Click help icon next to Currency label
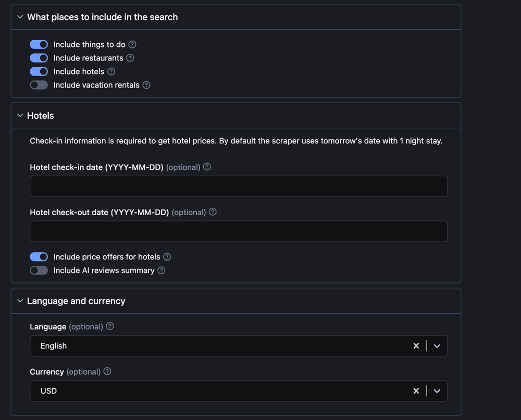The image size is (521, 420). [x=107, y=372]
